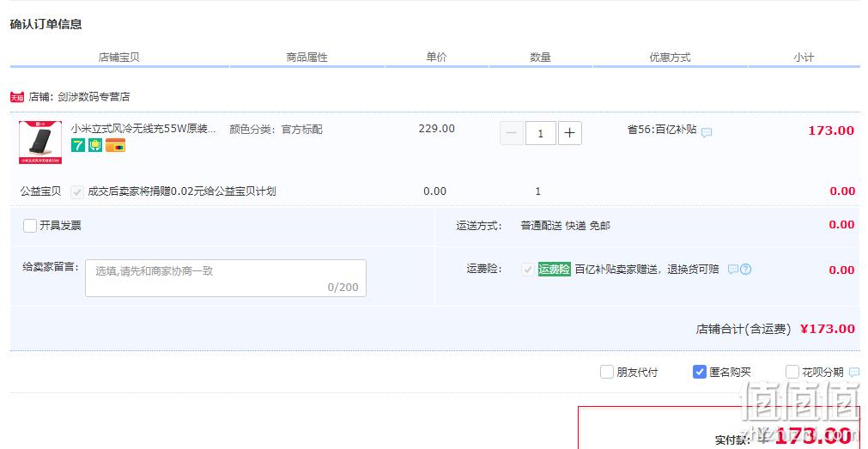Open the 小米立式风冷无线充55W product title link
The height and width of the screenshot is (449, 868).
coord(143,129)
